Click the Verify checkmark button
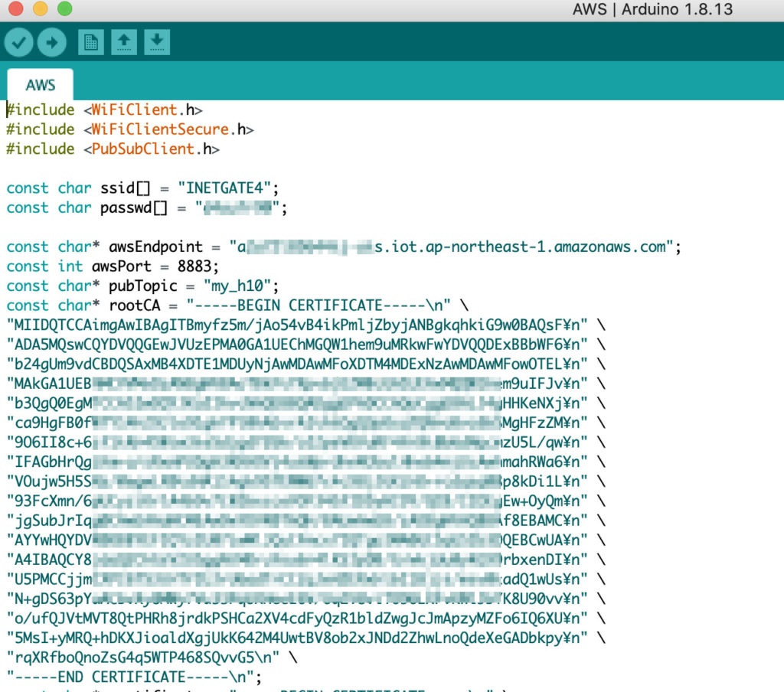The image size is (784, 692). click(18, 42)
